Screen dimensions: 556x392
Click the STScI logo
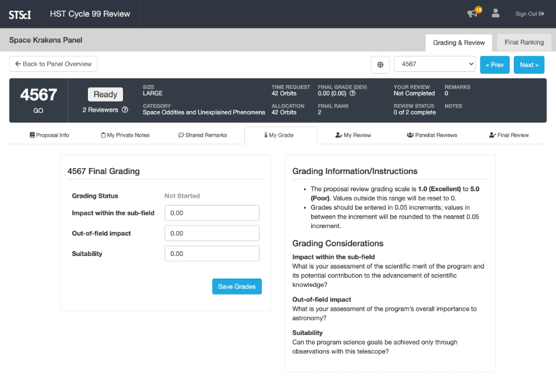pyautogui.click(x=20, y=14)
